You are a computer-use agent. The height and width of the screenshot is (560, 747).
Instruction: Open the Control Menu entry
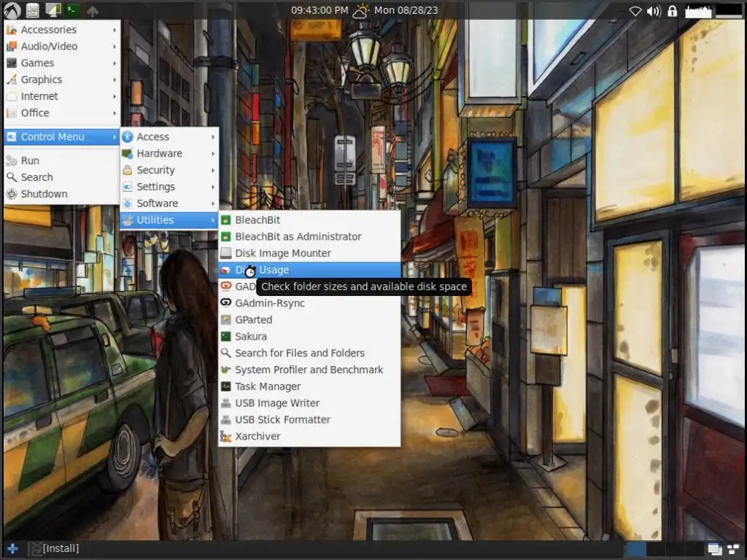61,136
